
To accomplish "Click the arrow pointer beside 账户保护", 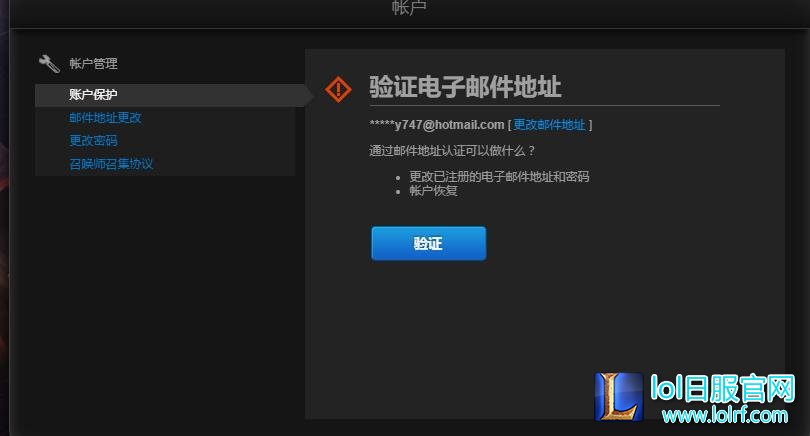I will (306, 95).
